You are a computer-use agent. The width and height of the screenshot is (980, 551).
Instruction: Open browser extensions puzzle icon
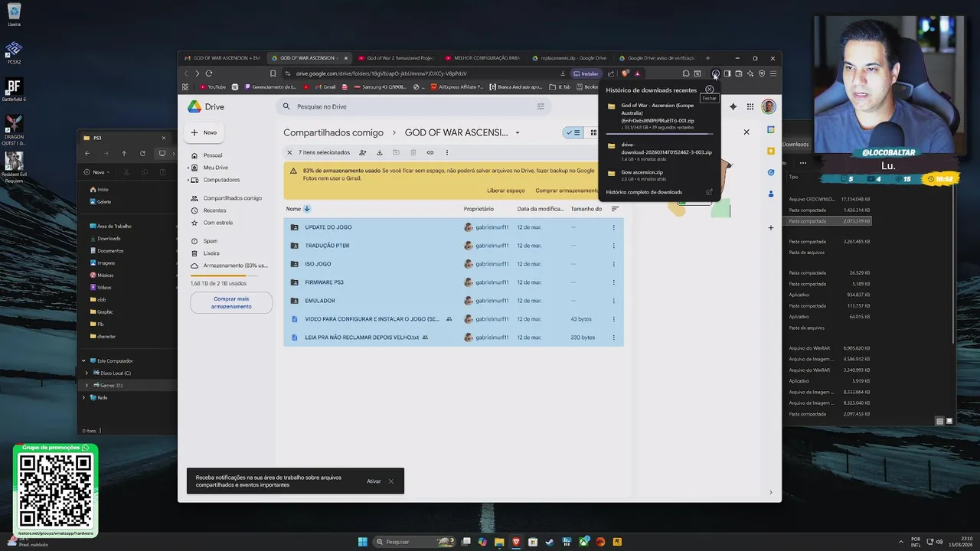686,73
